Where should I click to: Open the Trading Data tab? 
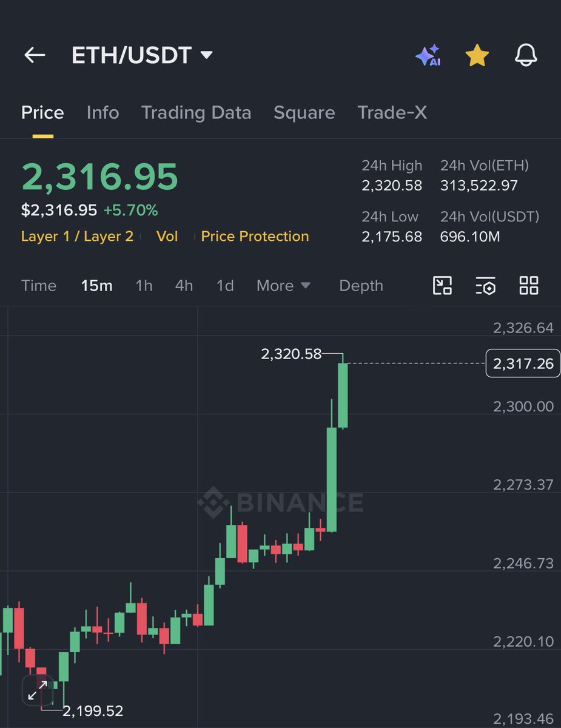coord(196,113)
